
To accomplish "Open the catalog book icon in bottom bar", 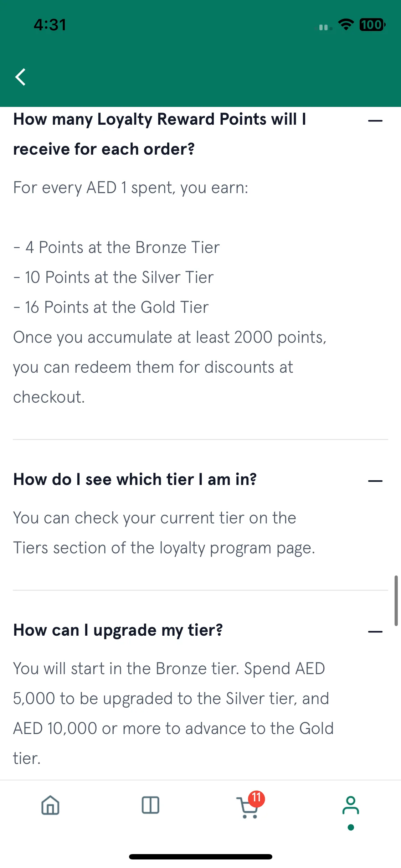I will pos(150,805).
